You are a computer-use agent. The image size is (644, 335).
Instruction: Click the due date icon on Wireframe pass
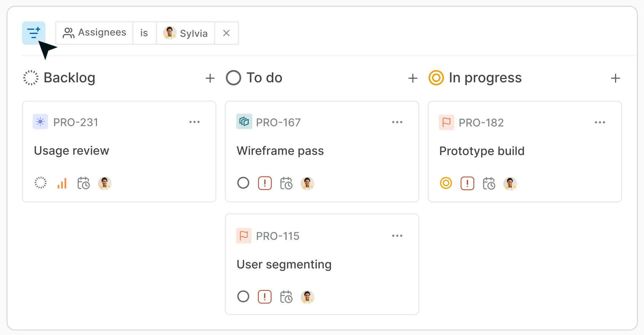(x=286, y=184)
